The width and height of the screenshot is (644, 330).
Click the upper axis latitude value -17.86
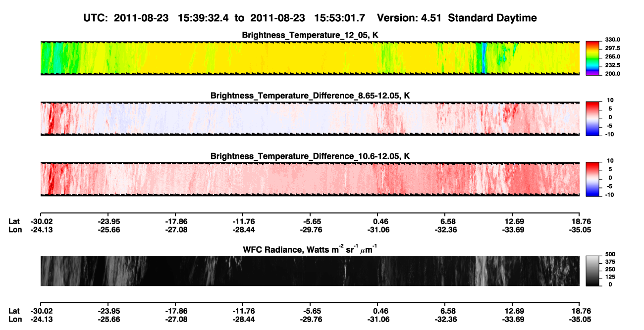click(175, 221)
